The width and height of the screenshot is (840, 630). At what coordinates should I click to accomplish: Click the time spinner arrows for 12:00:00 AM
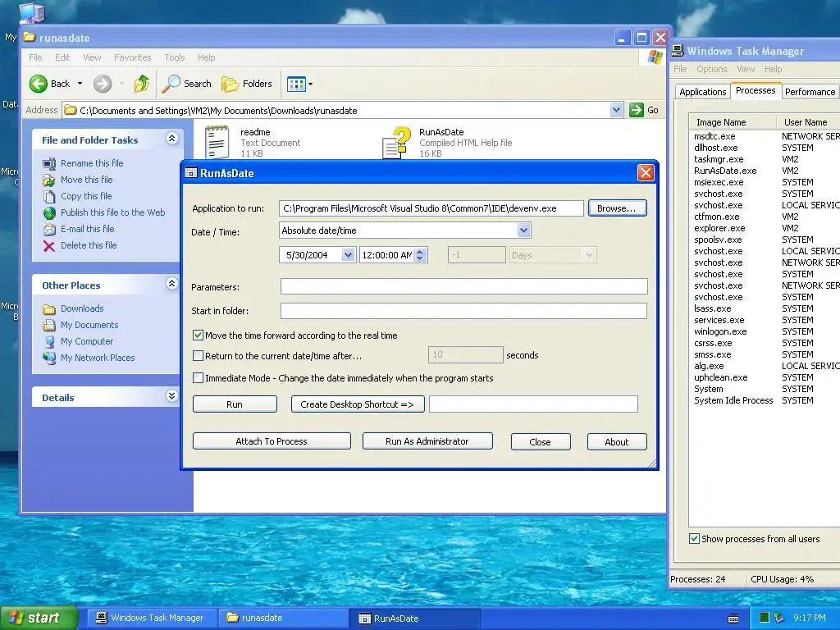coord(421,255)
